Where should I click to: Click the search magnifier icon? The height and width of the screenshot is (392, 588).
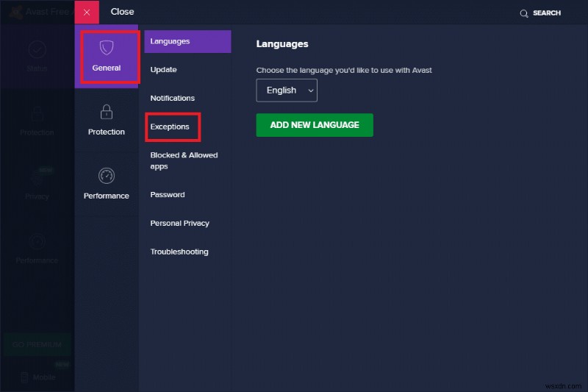click(x=524, y=13)
